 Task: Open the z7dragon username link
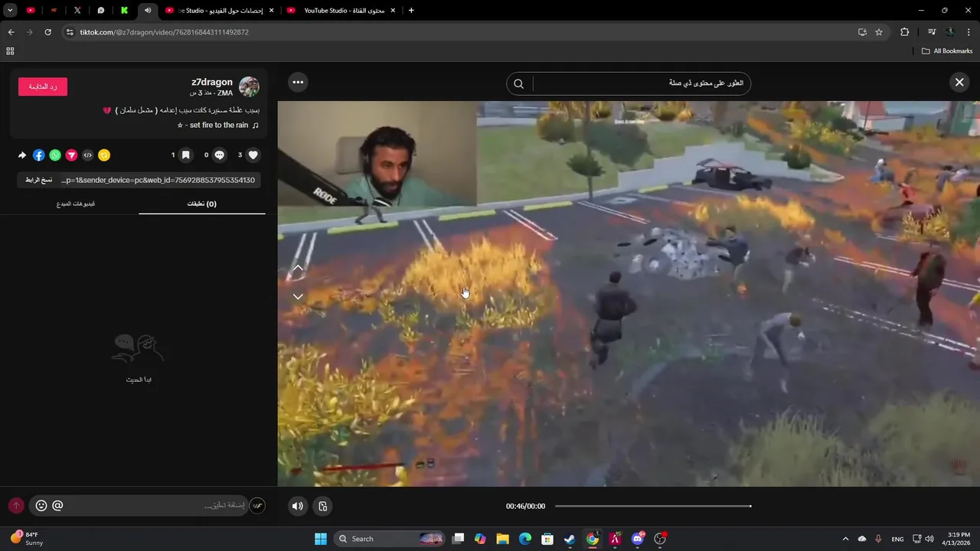[x=212, y=82]
